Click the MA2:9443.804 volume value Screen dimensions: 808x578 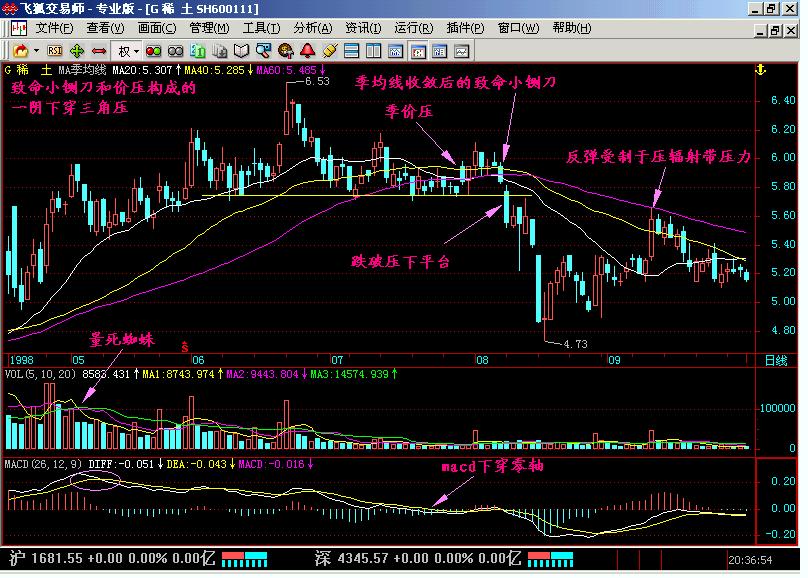(x=262, y=374)
